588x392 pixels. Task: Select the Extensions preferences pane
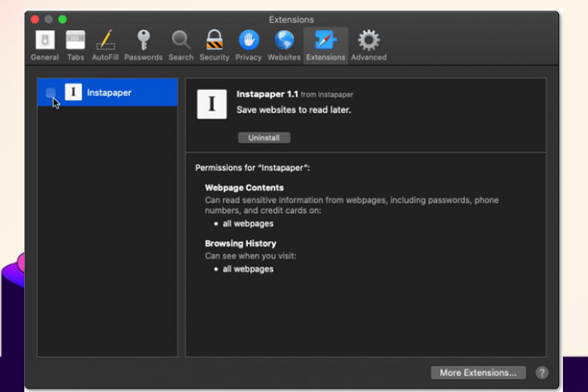pyautogui.click(x=325, y=45)
